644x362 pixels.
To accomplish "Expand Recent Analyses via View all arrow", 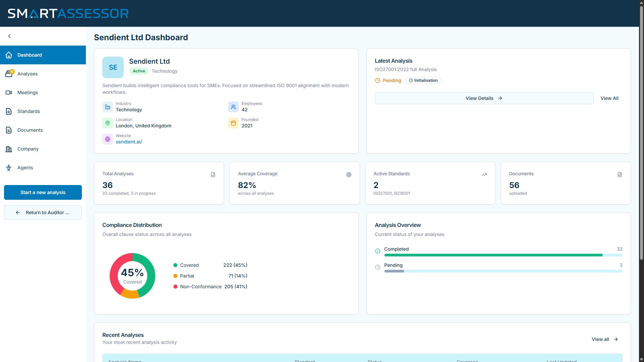I will [615, 339].
